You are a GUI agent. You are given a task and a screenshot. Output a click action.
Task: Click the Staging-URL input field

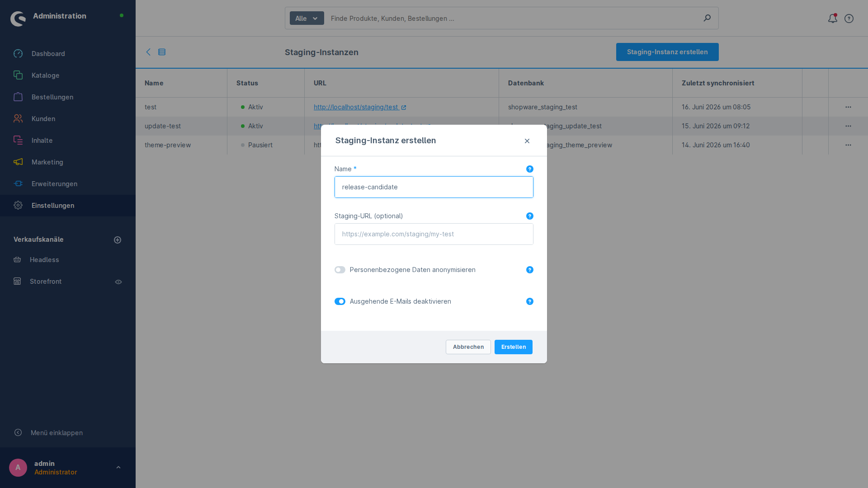pos(434,234)
